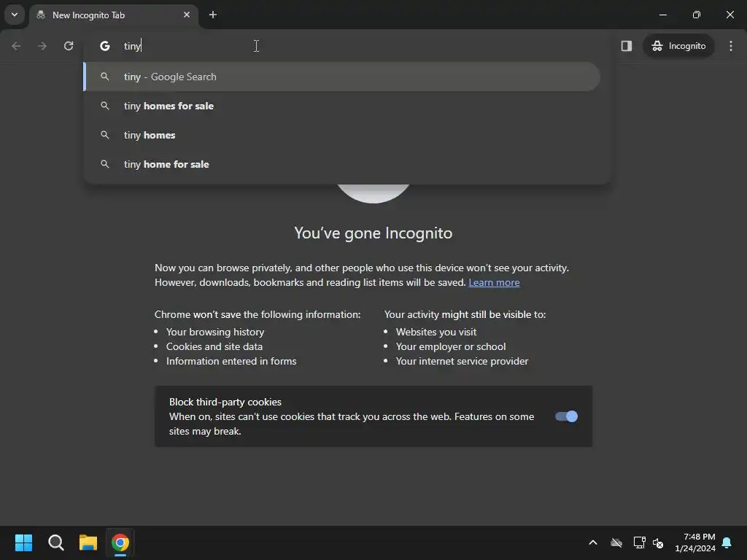The height and width of the screenshot is (560, 747).
Task: Open Chrome three-dot menu
Action: [x=731, y=46]
